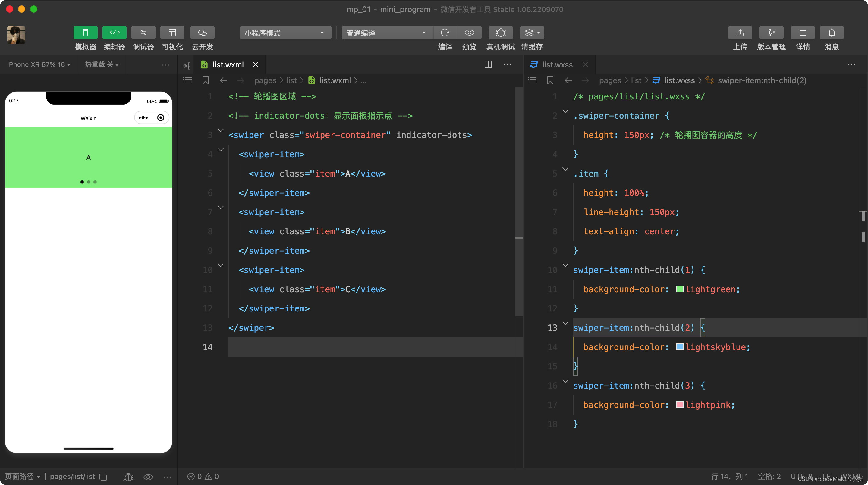Image resolution: width=868 pixels, height=485 pixels.
Task: Click 'list.wxss' in wxss breadcrumb
Action: point(679,80)
